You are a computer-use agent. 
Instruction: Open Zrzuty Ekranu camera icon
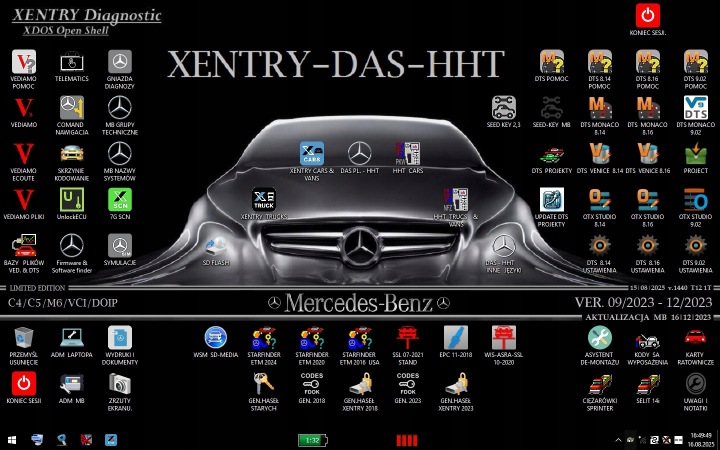[120, 383]
